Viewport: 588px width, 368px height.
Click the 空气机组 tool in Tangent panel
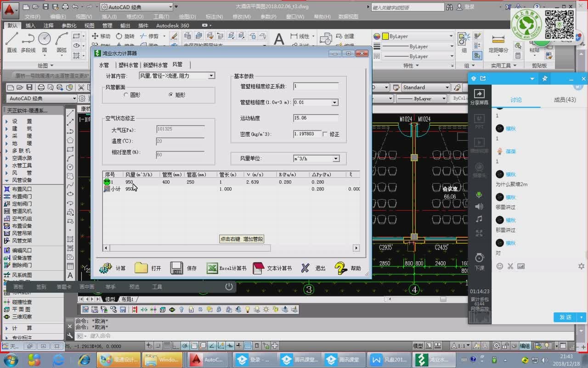coord(18,218)
